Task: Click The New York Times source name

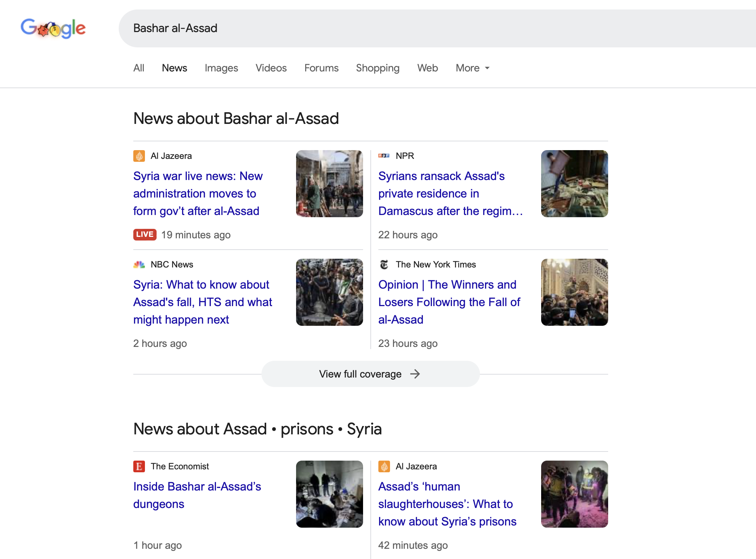Action: click(x=436, y=265)
